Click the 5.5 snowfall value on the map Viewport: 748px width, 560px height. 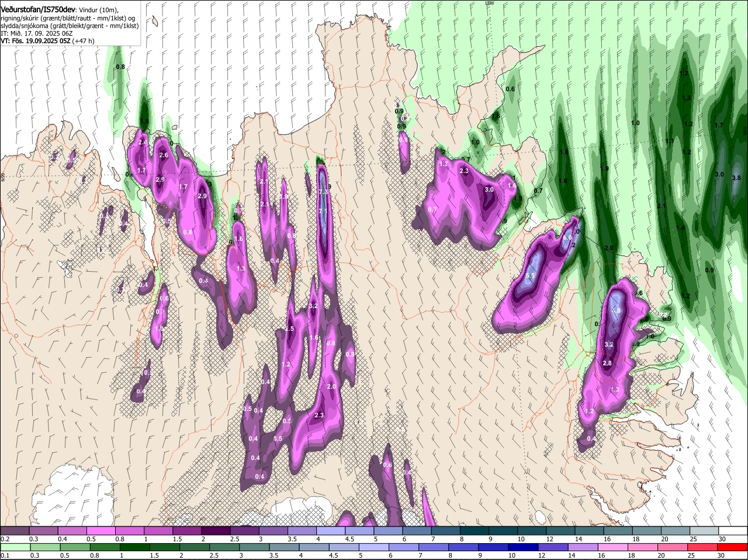(531, 276)
